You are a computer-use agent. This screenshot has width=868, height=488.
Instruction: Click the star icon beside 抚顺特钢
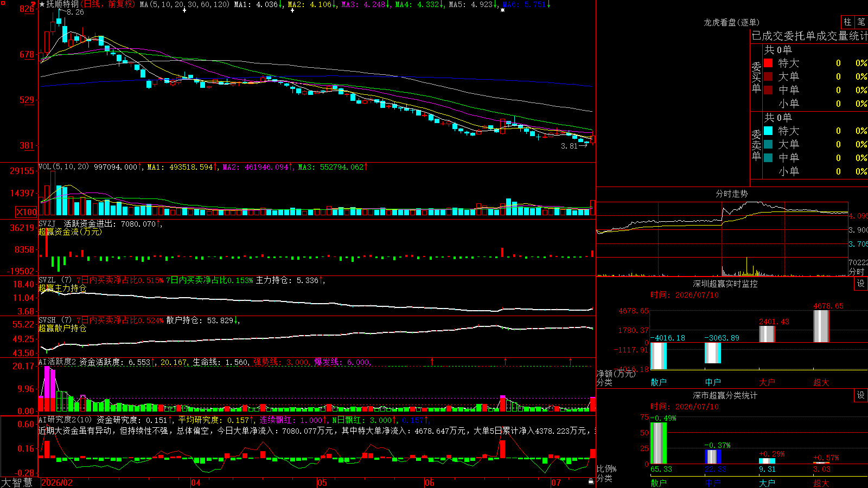click(x=42, y=4)
